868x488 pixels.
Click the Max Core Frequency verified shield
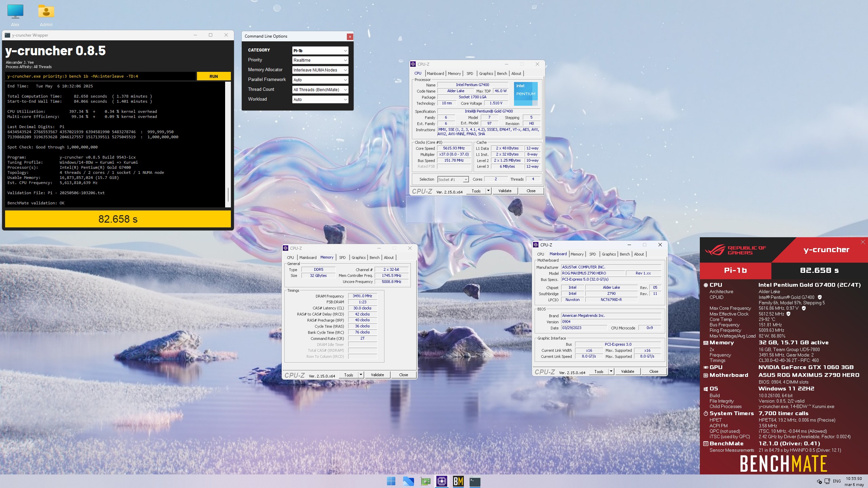tap(804, 308)
